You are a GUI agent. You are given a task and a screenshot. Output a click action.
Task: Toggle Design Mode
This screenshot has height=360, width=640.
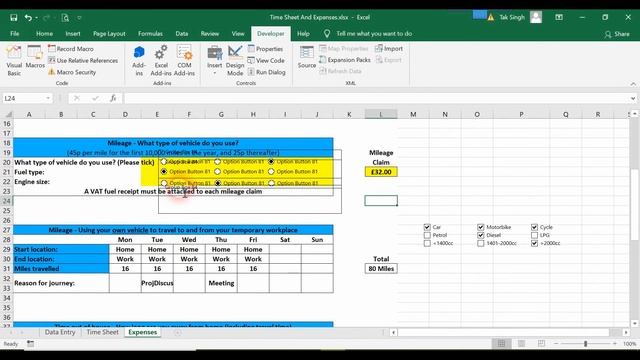(x=235, y=61)
